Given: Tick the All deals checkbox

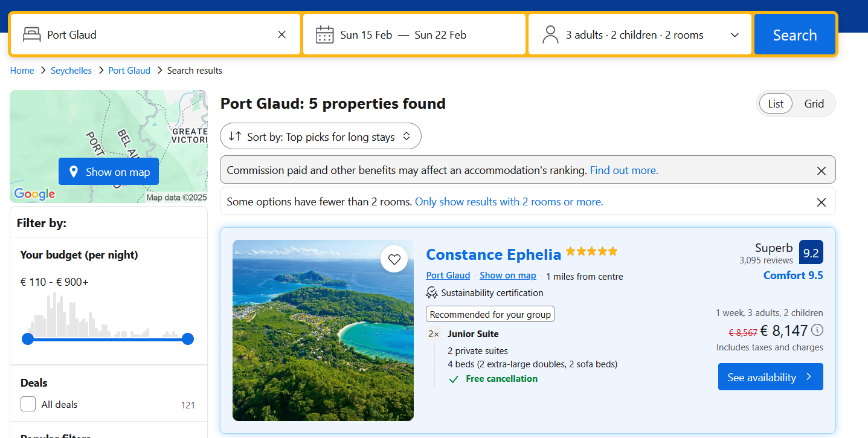Looking at the screenshot, I should coord(28,404).
